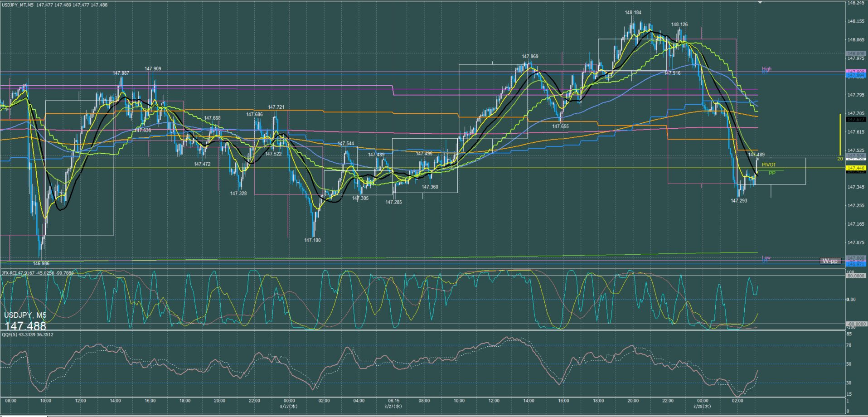This screenshot has width=868, height=417.
Task: Click the gray 148.000 price level tag
Action: click(856, 53)
